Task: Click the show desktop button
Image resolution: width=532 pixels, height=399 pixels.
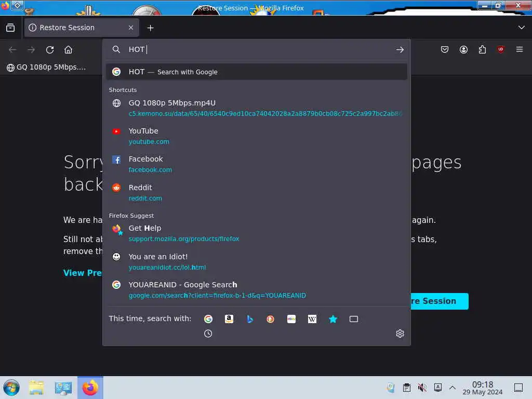Action: 518,388
